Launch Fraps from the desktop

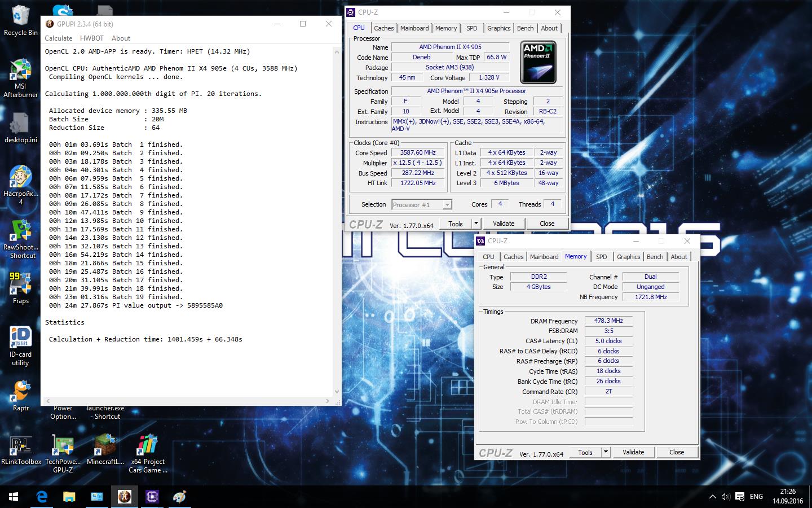click(20, 288)
